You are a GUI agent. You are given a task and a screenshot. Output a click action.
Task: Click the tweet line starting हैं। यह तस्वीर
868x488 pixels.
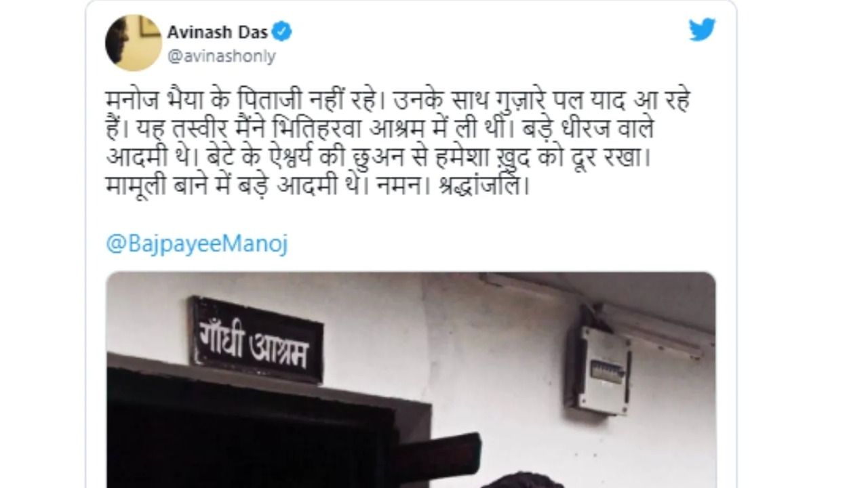[379, 129]
